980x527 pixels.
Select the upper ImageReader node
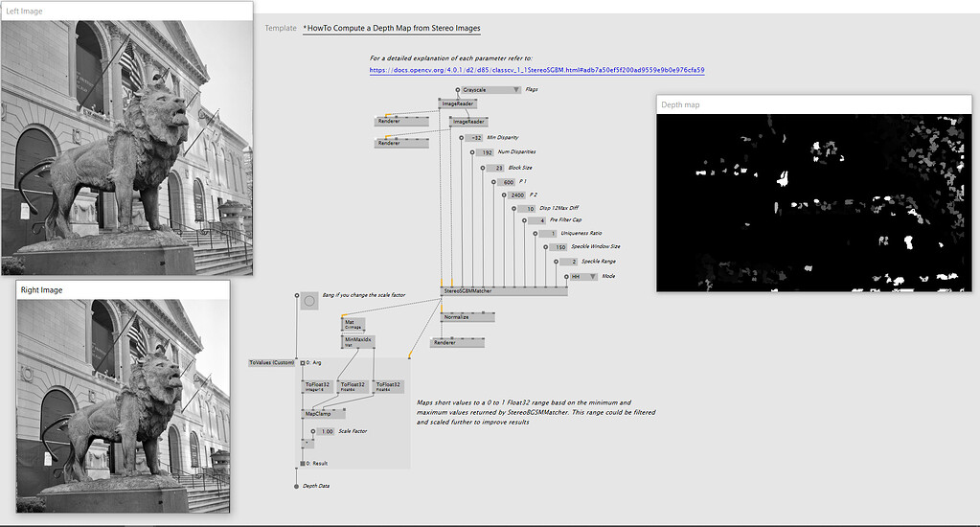(458, 103)
